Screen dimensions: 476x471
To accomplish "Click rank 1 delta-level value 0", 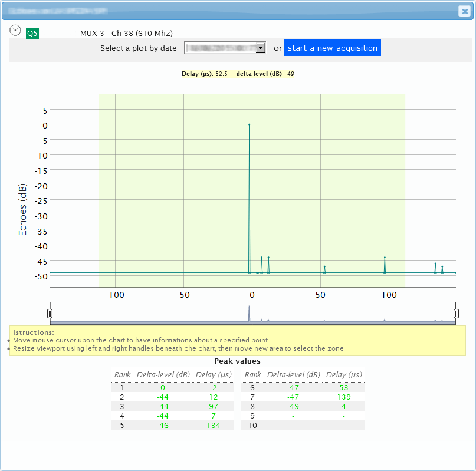I will (163, 387).
